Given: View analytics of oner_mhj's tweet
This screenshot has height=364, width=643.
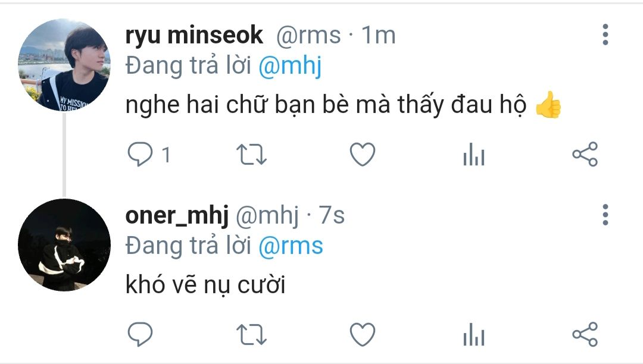Looking at the screenshot, I should (x=474, y=335).
